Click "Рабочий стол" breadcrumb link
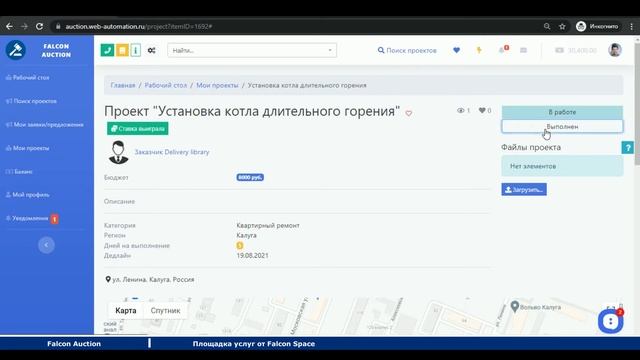 tap(166, 85)
